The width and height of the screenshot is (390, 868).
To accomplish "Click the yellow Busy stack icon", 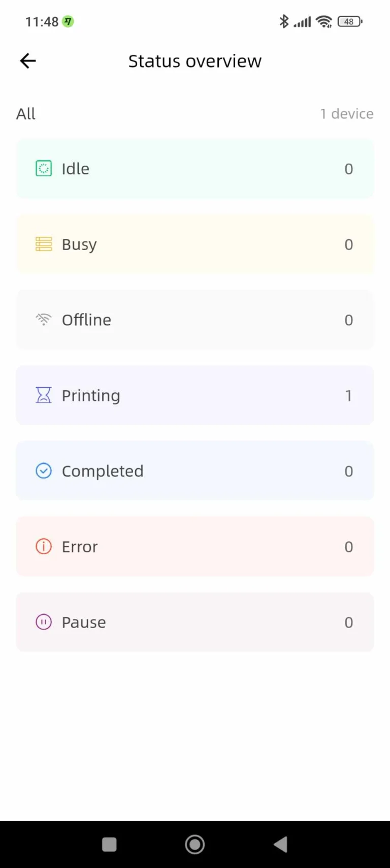I will (x=44, y=244).
